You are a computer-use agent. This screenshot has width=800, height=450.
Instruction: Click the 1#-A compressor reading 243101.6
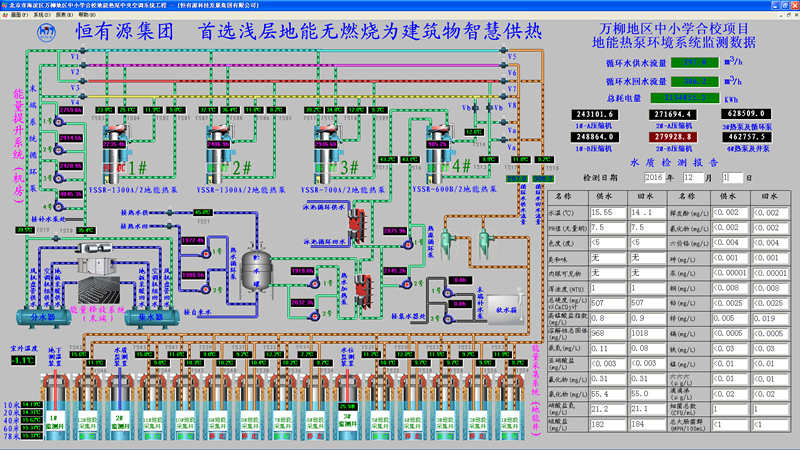595,114
